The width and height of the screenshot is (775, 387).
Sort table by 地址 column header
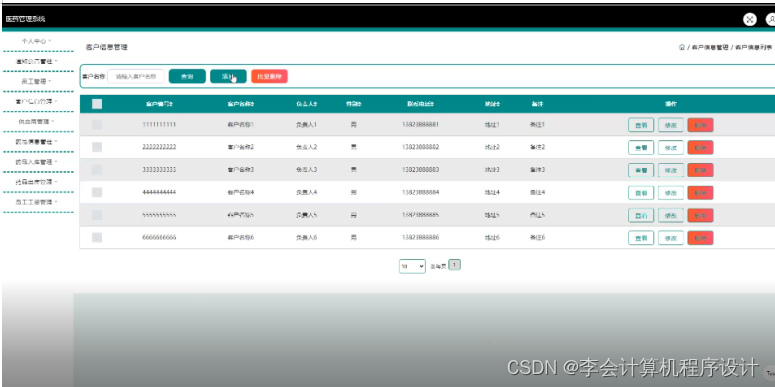coord(492,104)
